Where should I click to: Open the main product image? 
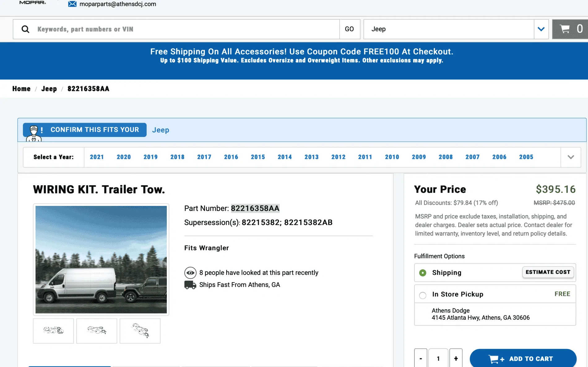coord(101,260)
